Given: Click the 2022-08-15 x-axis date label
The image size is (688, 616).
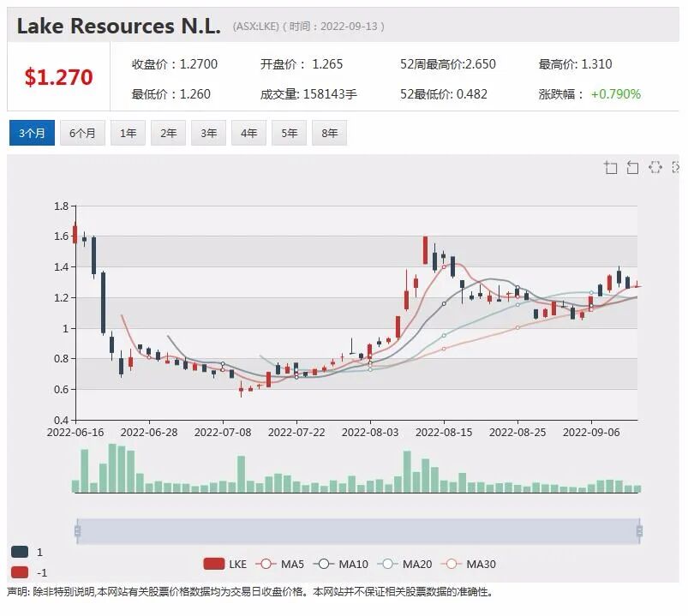Looking at the screenshot, I should click(444, 433).
